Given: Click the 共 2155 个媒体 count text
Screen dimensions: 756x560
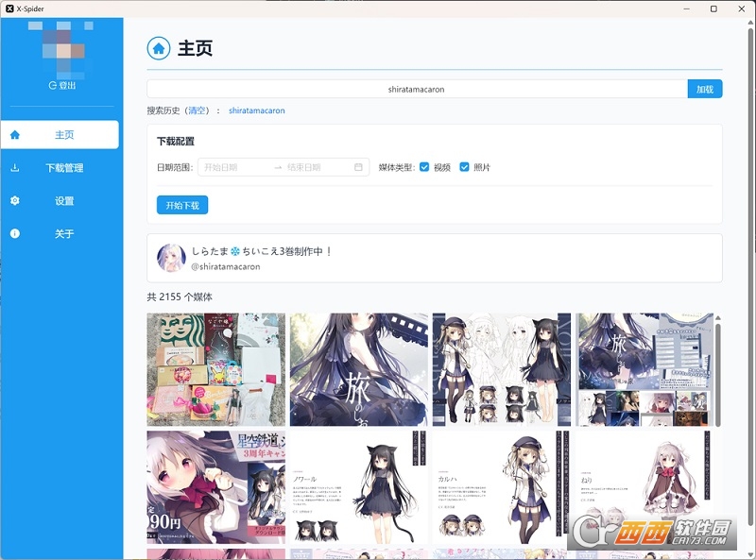Looking at the screenshot, I should tap(180, 297).
